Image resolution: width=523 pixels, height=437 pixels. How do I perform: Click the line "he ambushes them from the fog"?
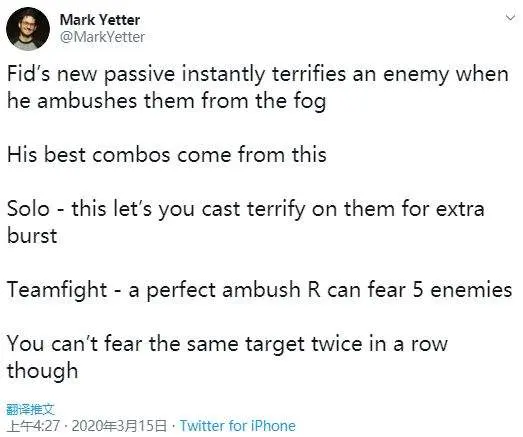click(166, 101)
